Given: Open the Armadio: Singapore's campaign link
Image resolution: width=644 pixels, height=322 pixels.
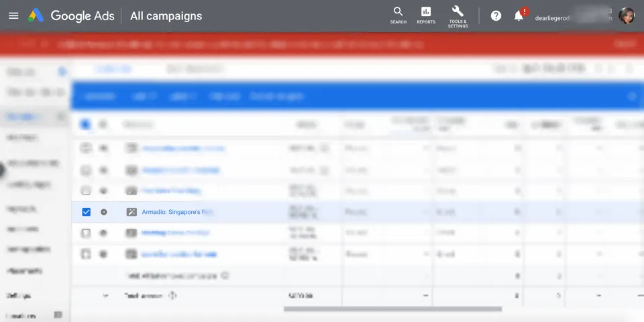Looking at the screenshot, I should pos(177,212).
